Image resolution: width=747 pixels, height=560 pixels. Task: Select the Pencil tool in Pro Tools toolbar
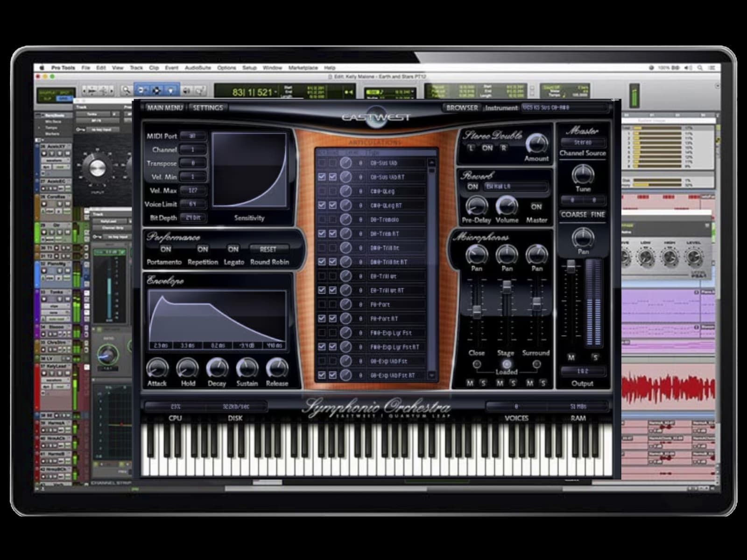tap(199, 91)
